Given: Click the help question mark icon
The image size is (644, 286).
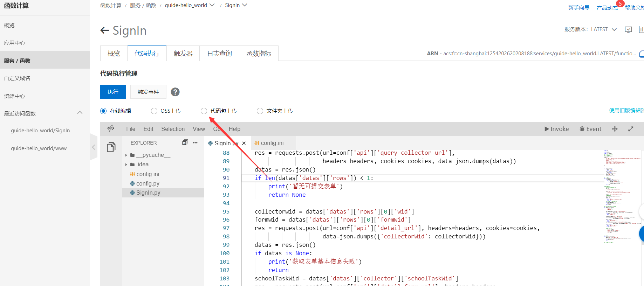Looking at the screenshot, I should point(175,92).
